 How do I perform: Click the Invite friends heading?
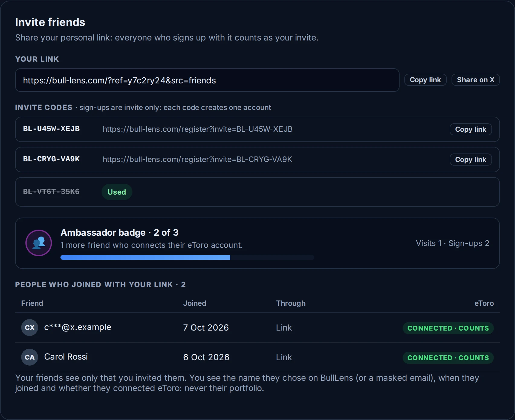click(50, 22)
